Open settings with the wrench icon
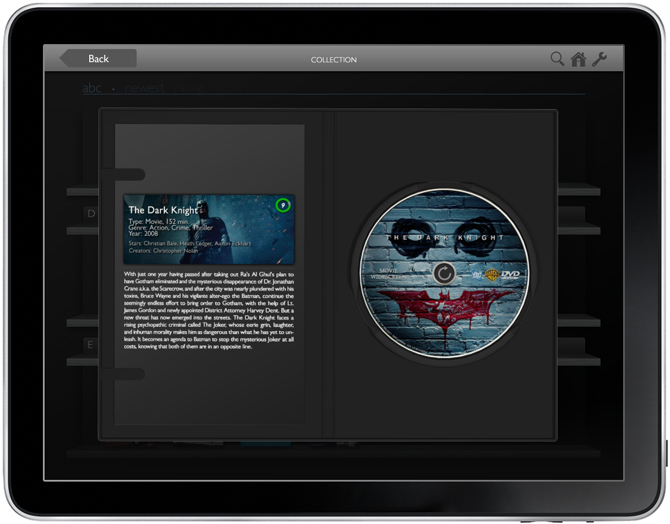670x524 pixels. pos(600,59)
